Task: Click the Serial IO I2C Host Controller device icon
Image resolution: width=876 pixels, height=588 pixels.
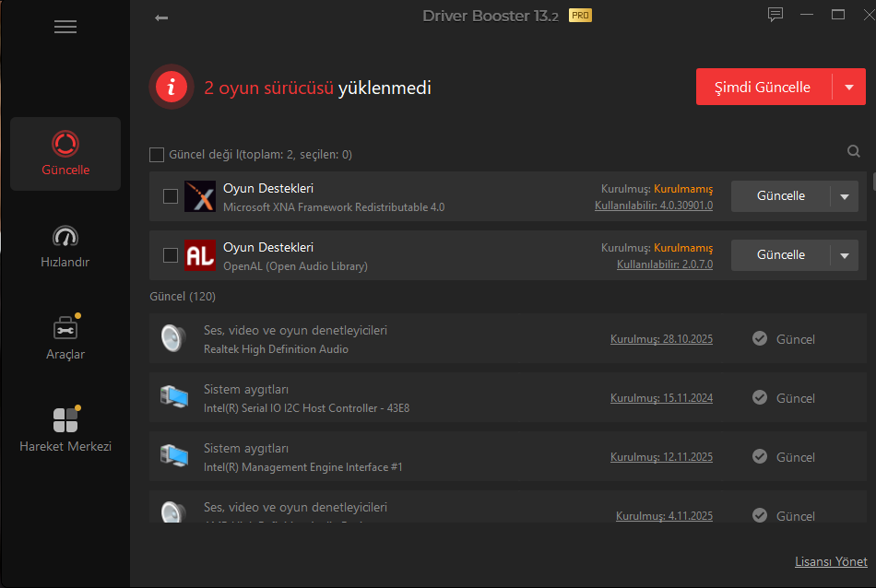Action: (173, 397)
